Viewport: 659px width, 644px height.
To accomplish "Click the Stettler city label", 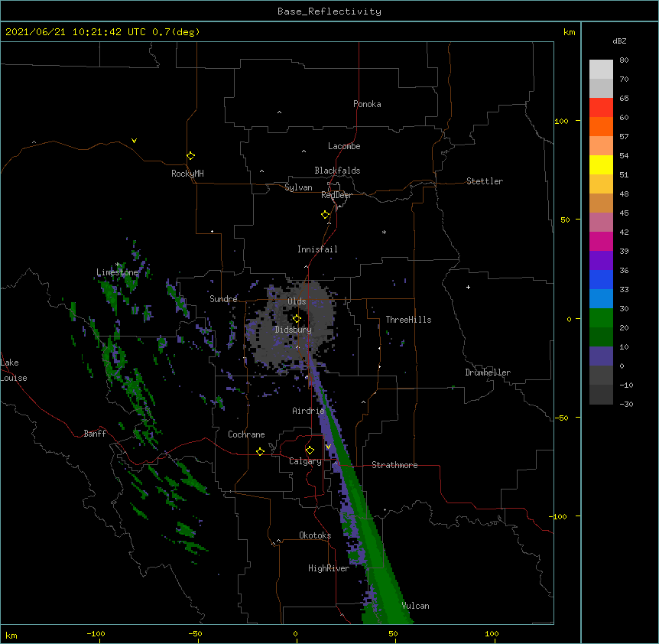I will click(485, 181).
